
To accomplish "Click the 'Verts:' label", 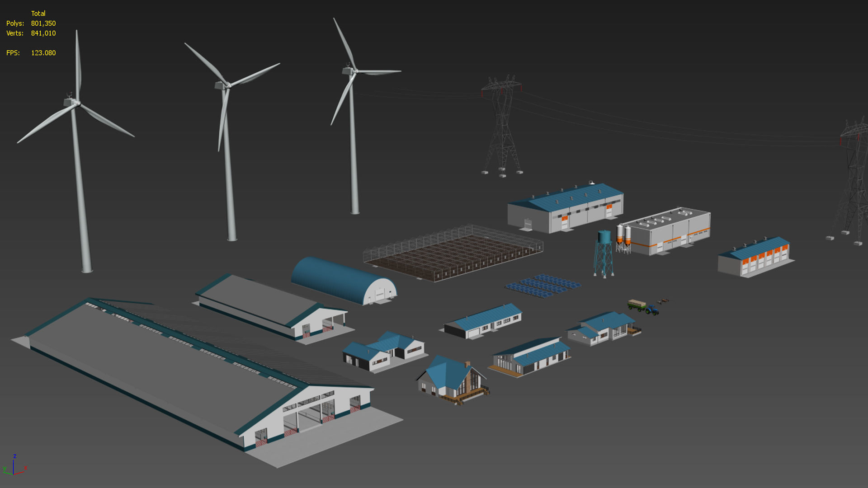I will pyautogui.click(x=15, y=33).
